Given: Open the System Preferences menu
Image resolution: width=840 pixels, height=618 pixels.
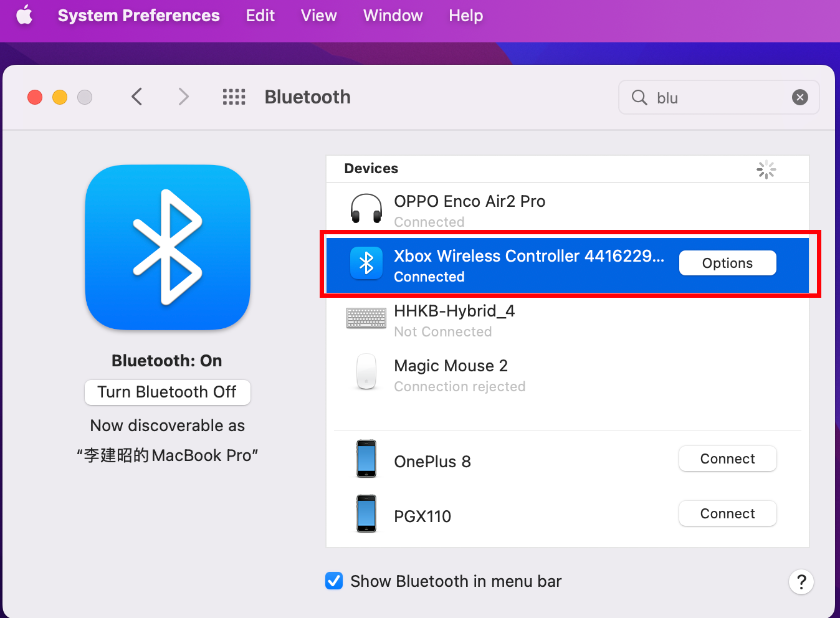Looking at the screenshot, I should [138, 16].
